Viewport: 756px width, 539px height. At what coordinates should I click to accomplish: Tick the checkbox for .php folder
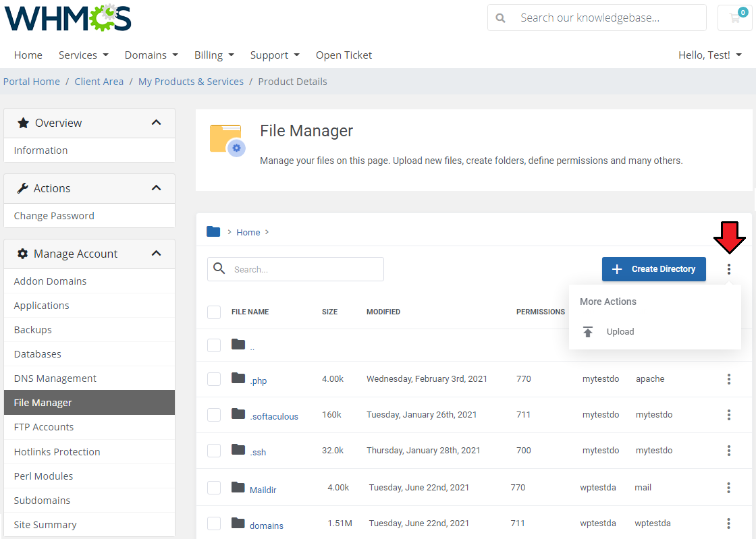tap(213, 379)
